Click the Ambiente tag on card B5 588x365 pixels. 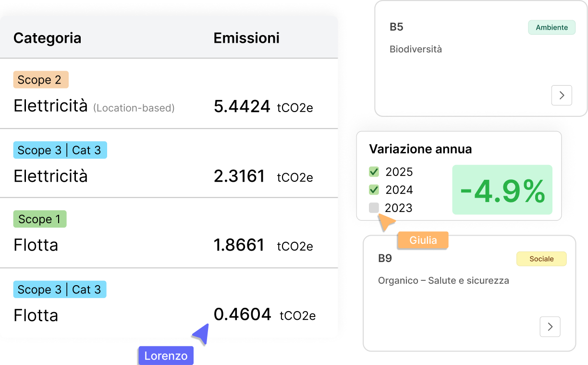[x=551, y=27]
